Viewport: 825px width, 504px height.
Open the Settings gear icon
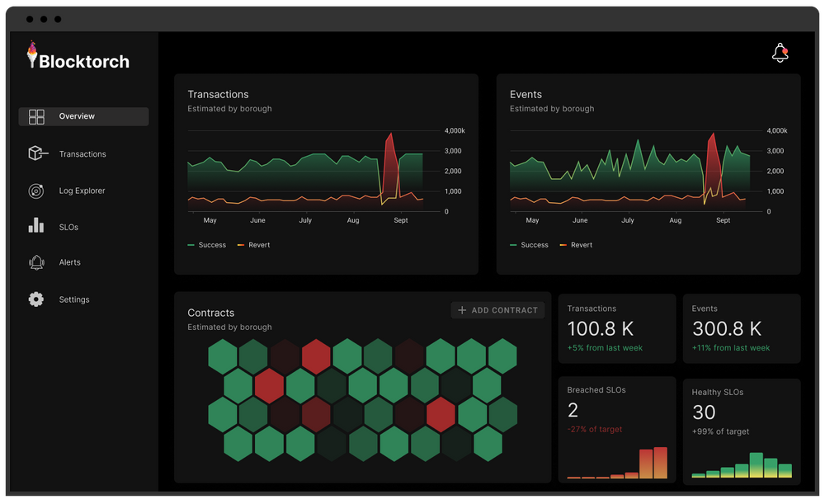(x=36, y=300)
